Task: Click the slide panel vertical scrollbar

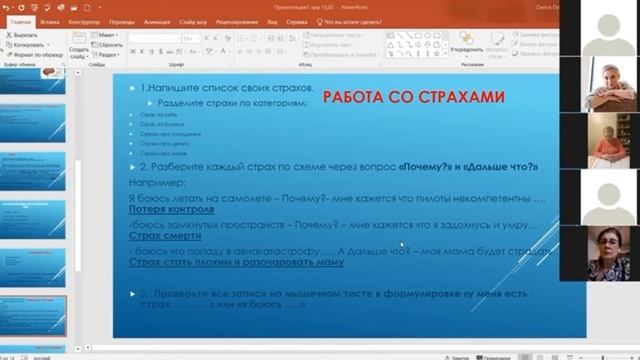Action: [78, 216]
